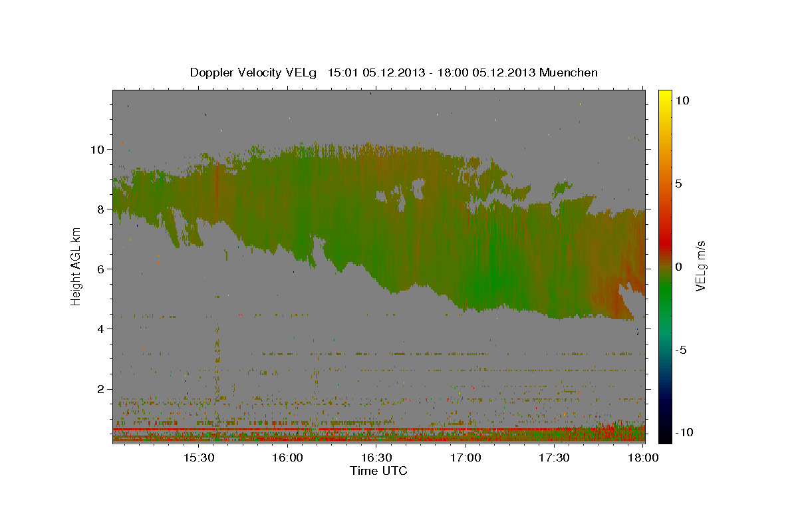This screenshot has height=532, width=798.
Task: Click the height axis label 4
Action: 101,329
